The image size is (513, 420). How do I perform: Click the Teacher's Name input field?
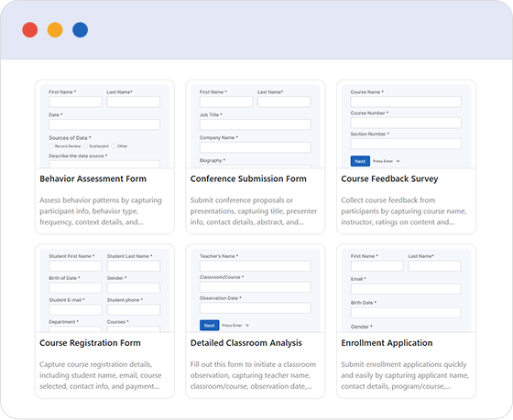256,265
